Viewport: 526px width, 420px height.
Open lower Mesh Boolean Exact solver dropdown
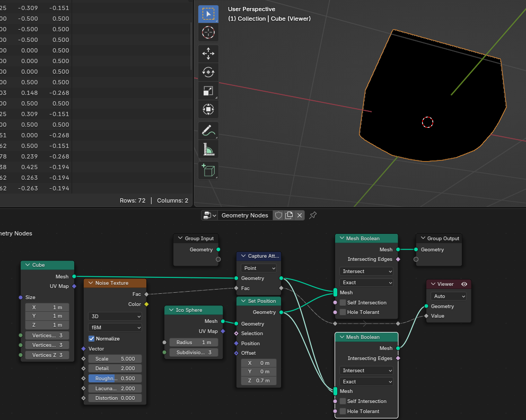(x=366, y=382)
